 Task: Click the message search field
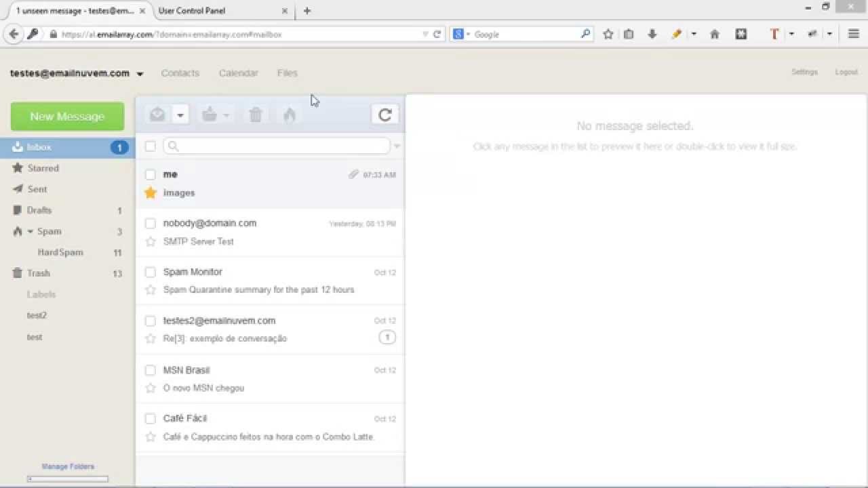click(x=277, y=146)
